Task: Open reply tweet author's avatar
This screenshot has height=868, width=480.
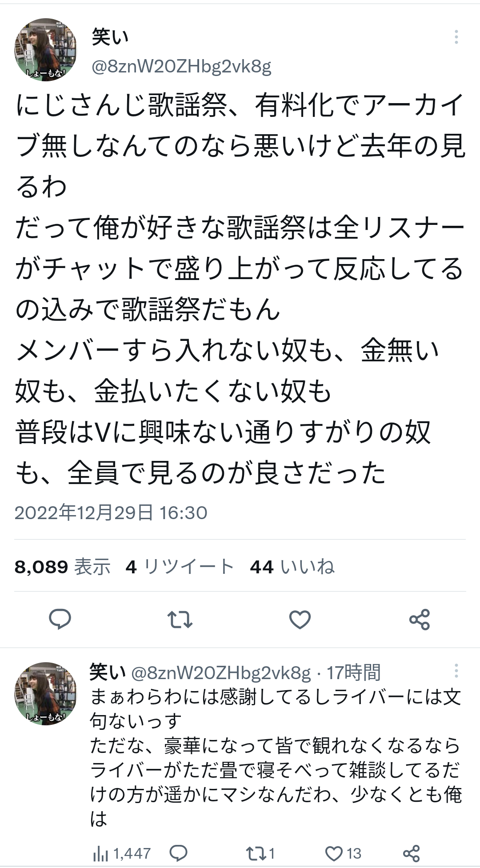Action: [46, 693]
